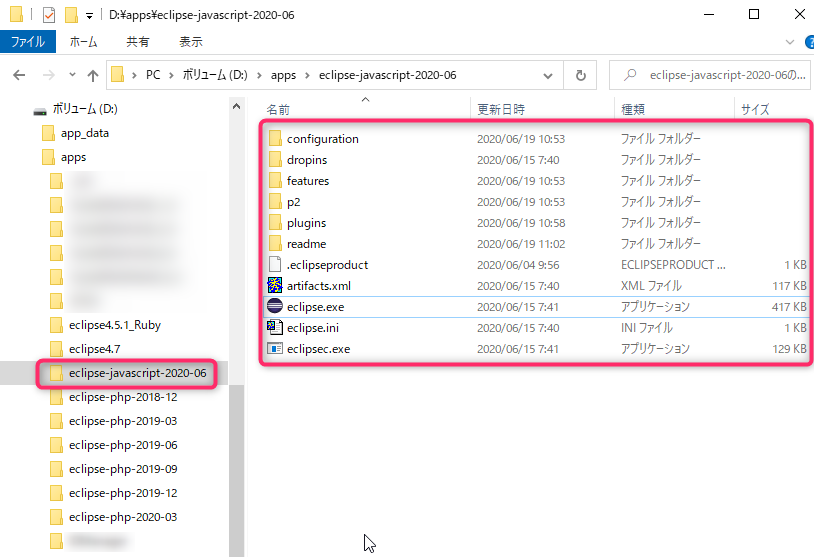Select eclipse-php-2018-12 in the navigation tree
This screenshot has height=557, width=814.
click(123, 397)
